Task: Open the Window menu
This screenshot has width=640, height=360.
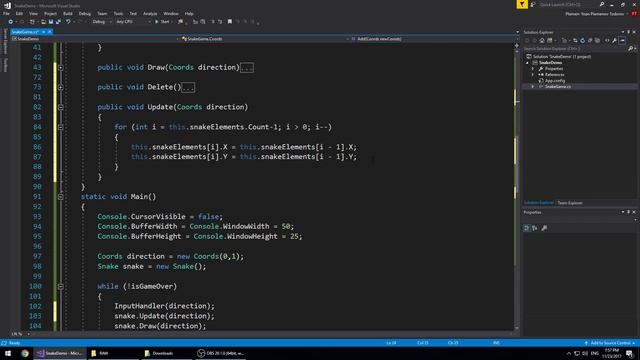Action: 171,13
